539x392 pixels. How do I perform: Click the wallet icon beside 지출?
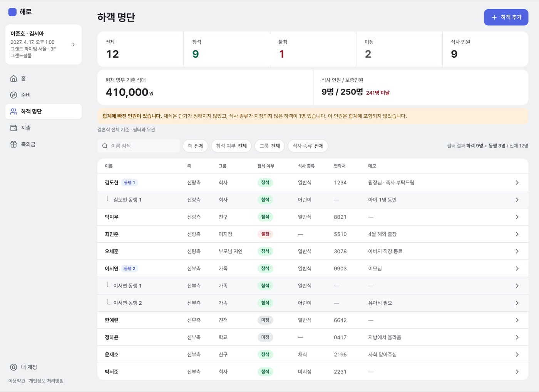click(13, 128)
